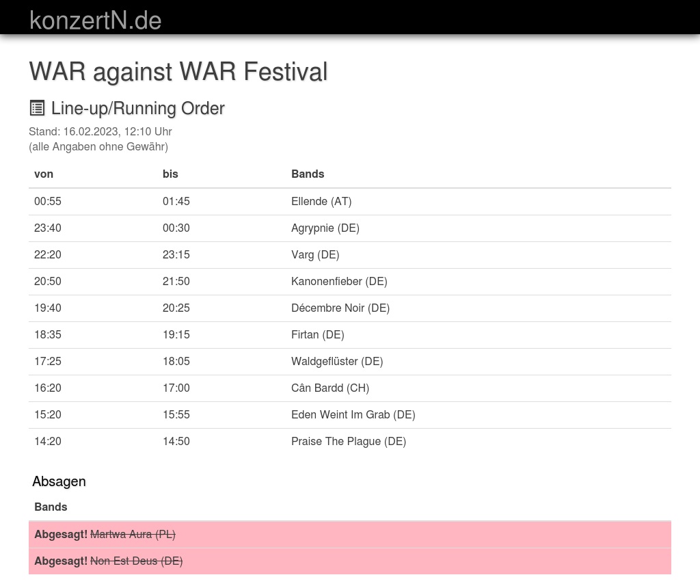Click the Waldgeflüster (DE) band name
Viewport: 700px width, 588px height.
(x=336, y=361)
